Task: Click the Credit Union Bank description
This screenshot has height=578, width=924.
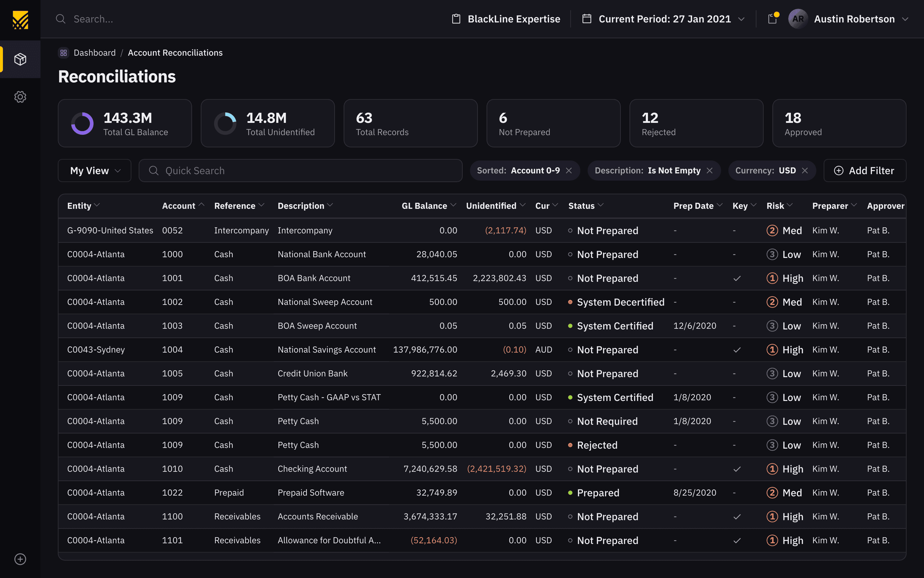Action: coord(312,374)
